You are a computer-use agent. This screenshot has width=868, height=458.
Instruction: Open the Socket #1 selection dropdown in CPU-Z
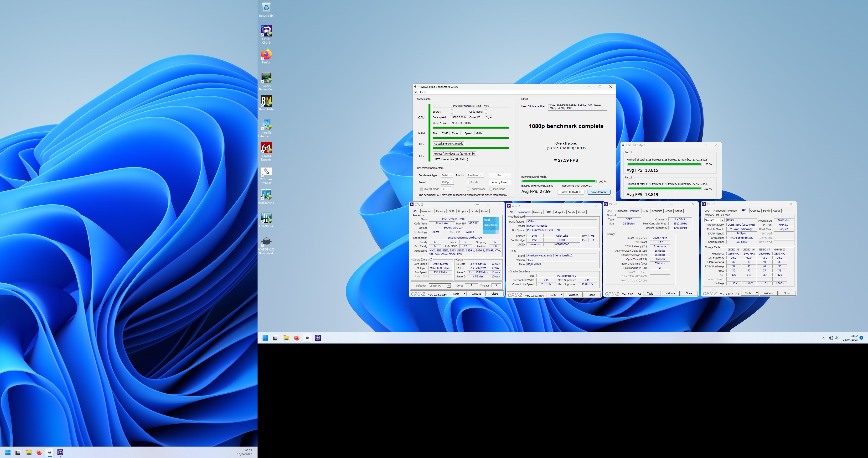click(440, 286)
